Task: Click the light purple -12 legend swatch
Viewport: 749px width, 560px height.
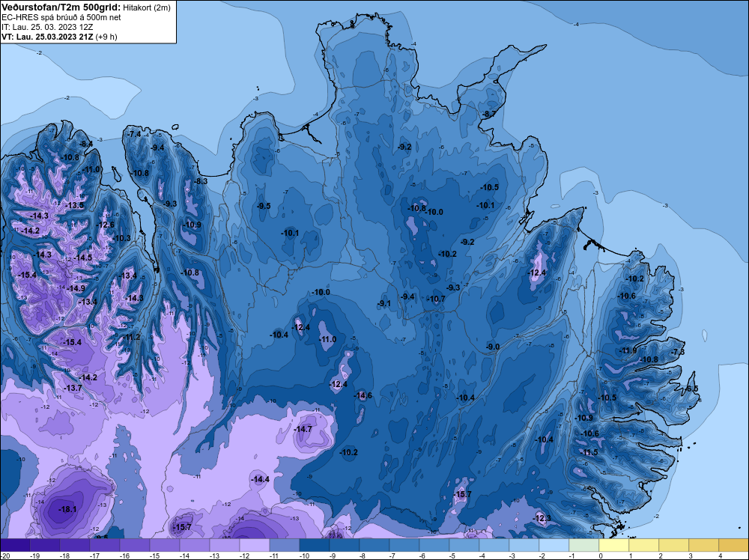Action: pyautogui.click(x=255, y=546)
